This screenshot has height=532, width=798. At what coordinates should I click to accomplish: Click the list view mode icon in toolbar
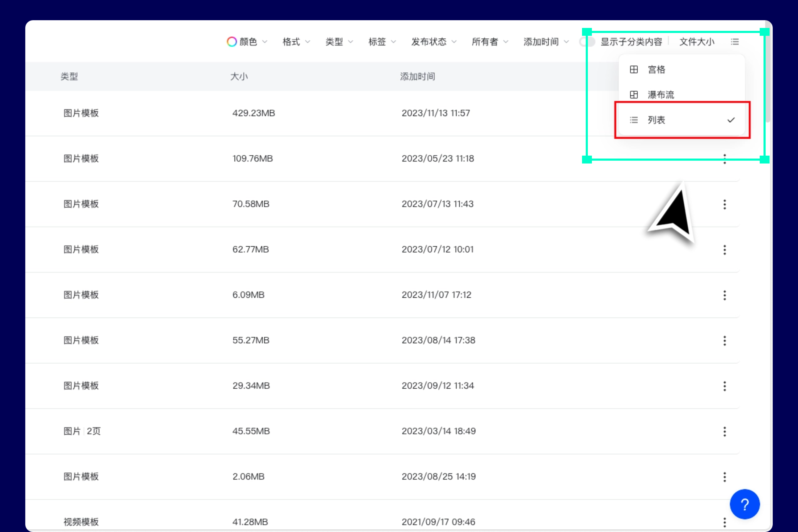[735, 42]
